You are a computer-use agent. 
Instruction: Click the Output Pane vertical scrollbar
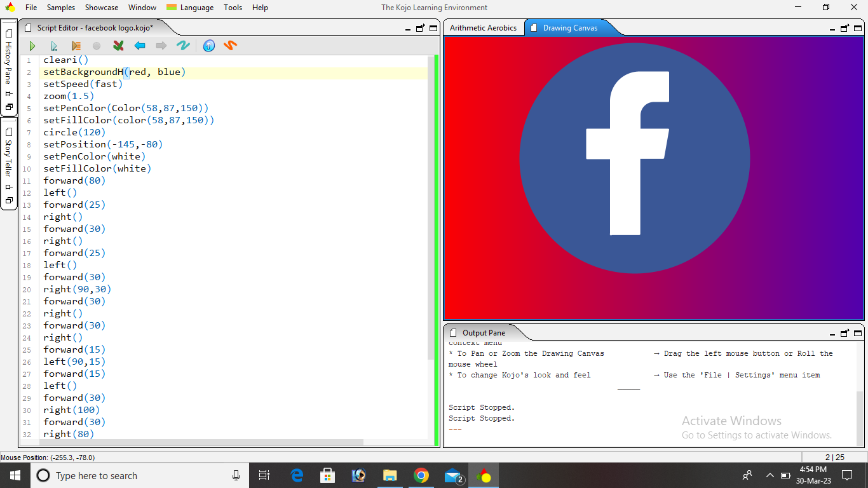[860, 419]
